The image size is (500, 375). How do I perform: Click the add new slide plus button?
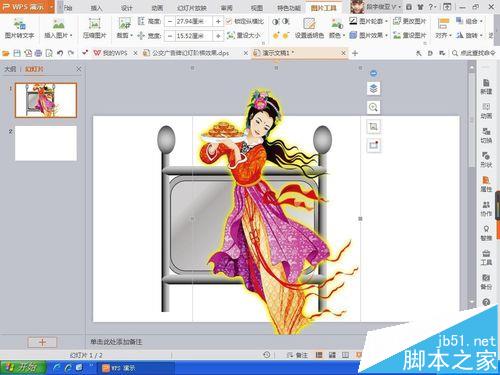42,342
